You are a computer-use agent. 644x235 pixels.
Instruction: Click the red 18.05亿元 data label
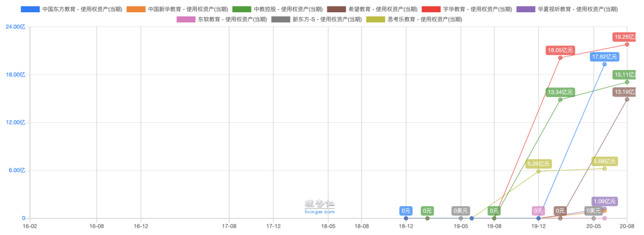[560, 50]
